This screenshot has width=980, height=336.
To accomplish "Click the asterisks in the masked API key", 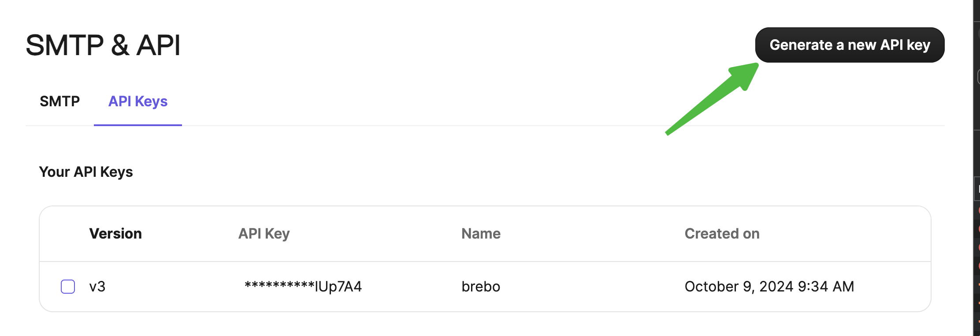I will (279, 285).
